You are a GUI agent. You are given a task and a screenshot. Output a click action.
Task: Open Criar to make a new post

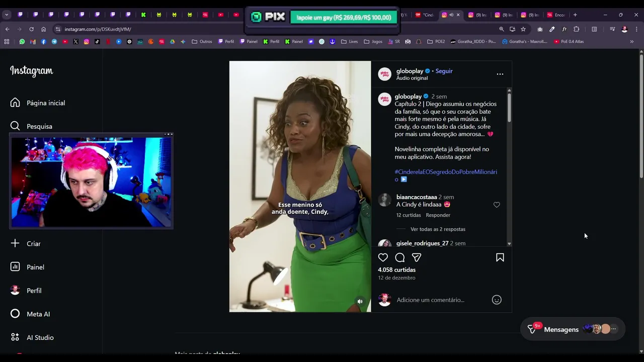coord(26,243)
